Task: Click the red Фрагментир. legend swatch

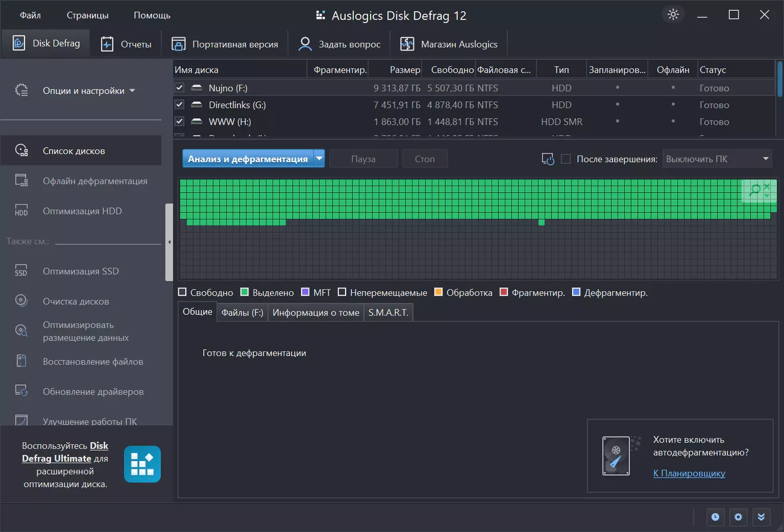Action: (504, 292)
